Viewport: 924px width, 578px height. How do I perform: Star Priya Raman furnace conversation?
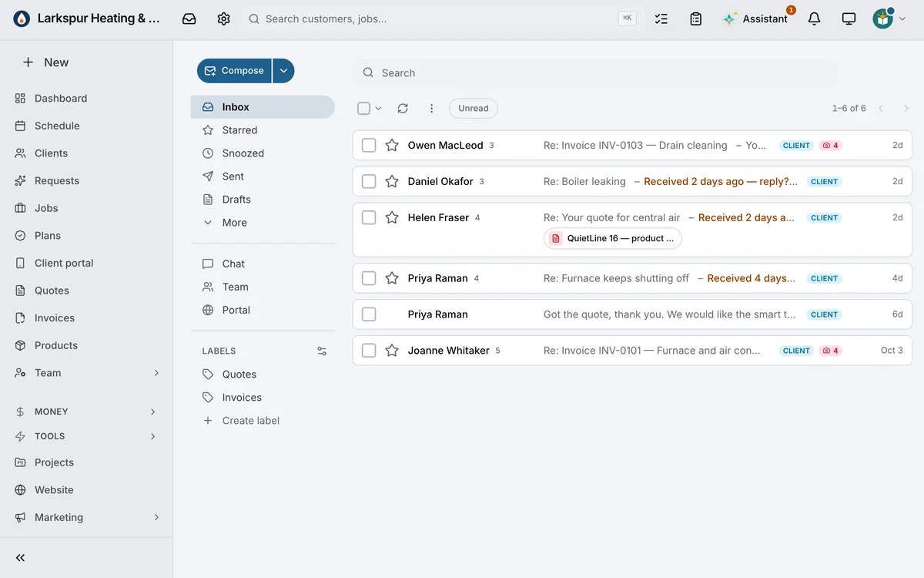[392, 278]
